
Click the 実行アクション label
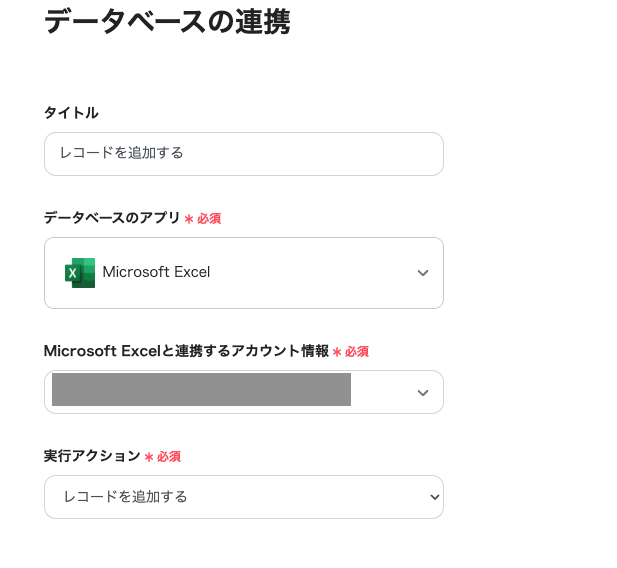92,456
